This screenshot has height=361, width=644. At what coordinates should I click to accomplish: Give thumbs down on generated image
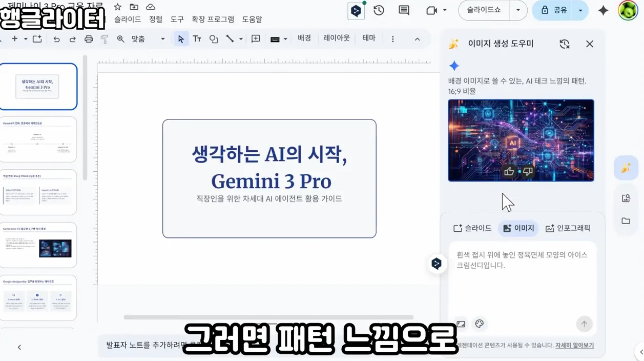(528, 172)
